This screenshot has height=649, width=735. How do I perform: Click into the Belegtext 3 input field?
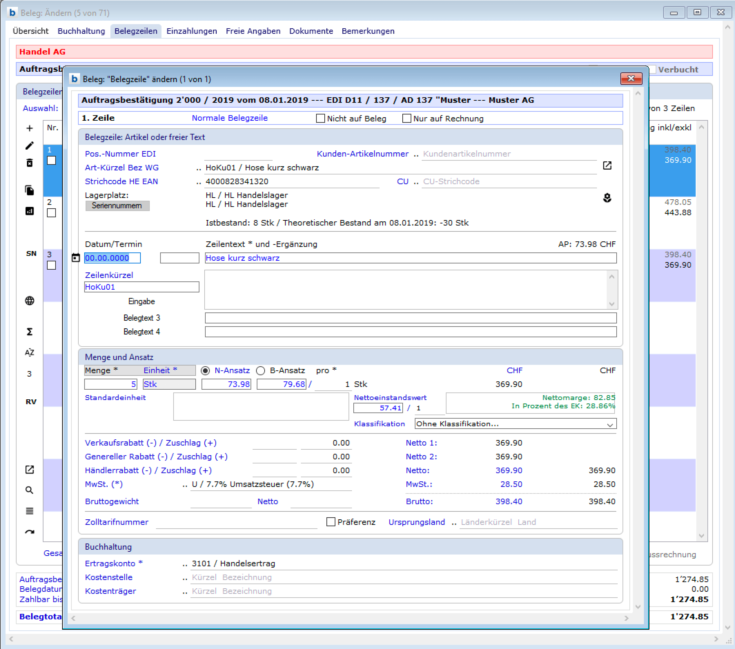(410, 318)
